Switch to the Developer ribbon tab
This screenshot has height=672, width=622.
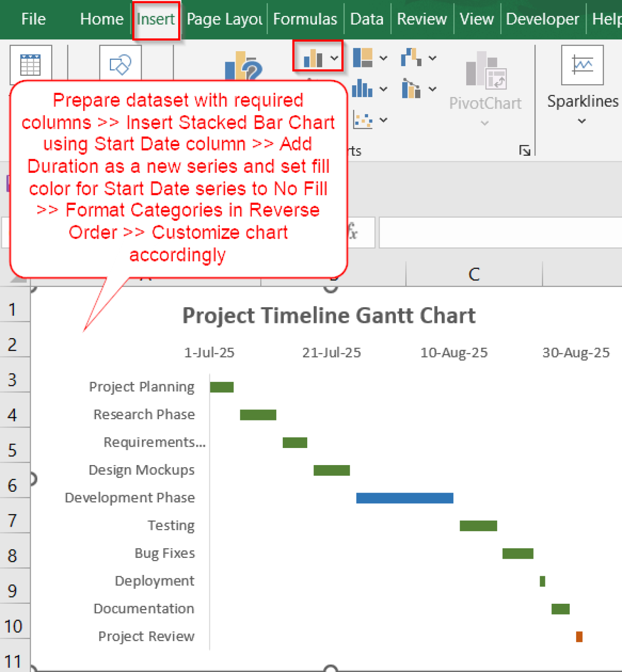click(x=542, y=19)
